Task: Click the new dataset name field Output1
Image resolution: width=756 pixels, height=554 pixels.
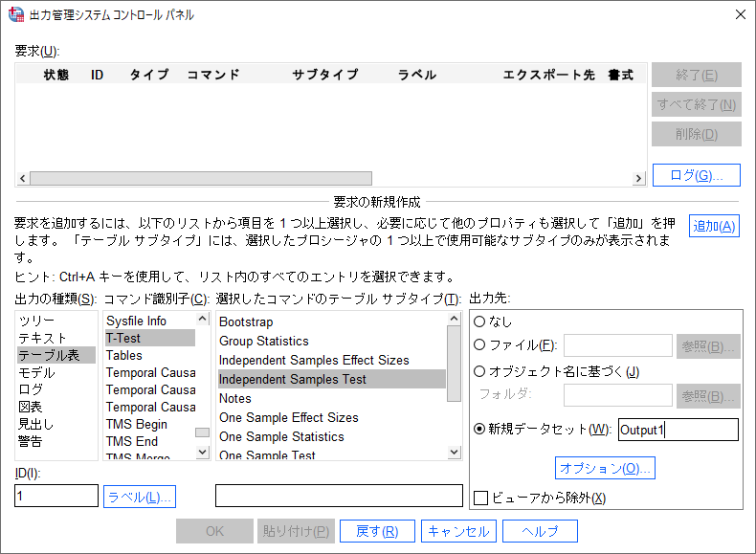Action: (678, 429)
